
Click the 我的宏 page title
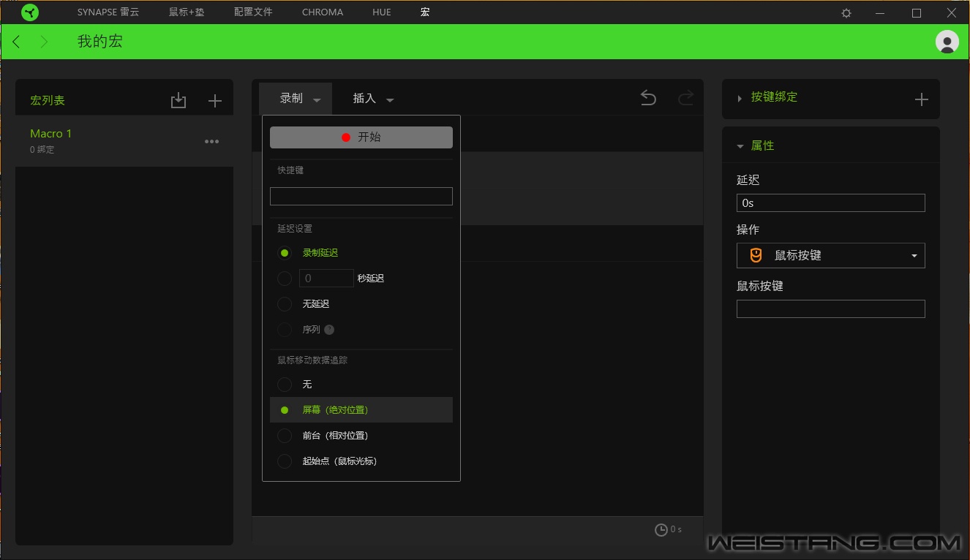[x=100, y=42]
